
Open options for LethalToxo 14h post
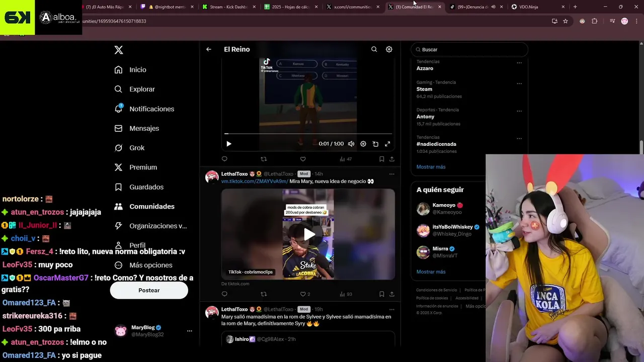tap(391, 174)
